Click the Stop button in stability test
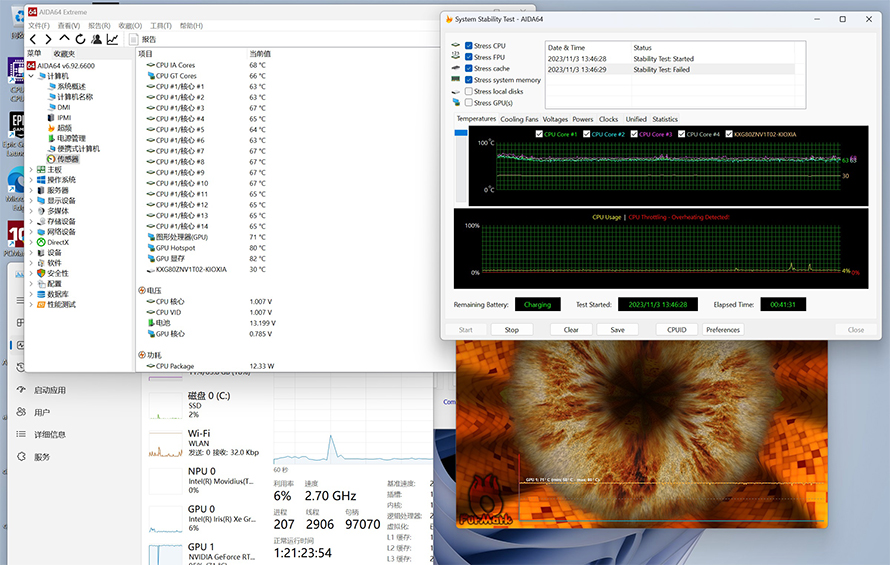The width and height of the screenshot is (890, 565). (512, 329)
